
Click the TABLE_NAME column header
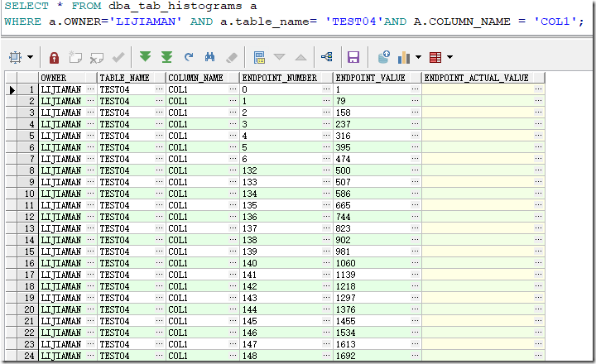(131, 78)
